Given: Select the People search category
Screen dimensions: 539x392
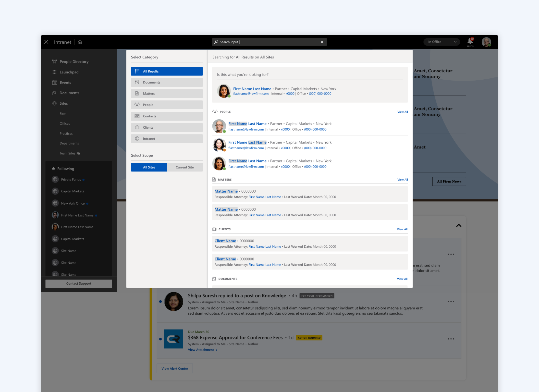Looking at the screenshot, I should 167,105.
